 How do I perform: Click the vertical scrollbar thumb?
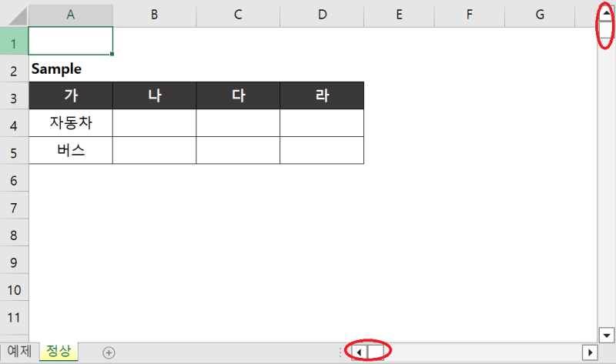[607, 28]
